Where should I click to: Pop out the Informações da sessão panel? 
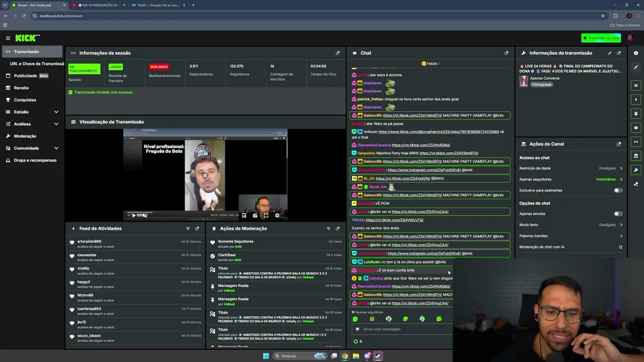338,53
